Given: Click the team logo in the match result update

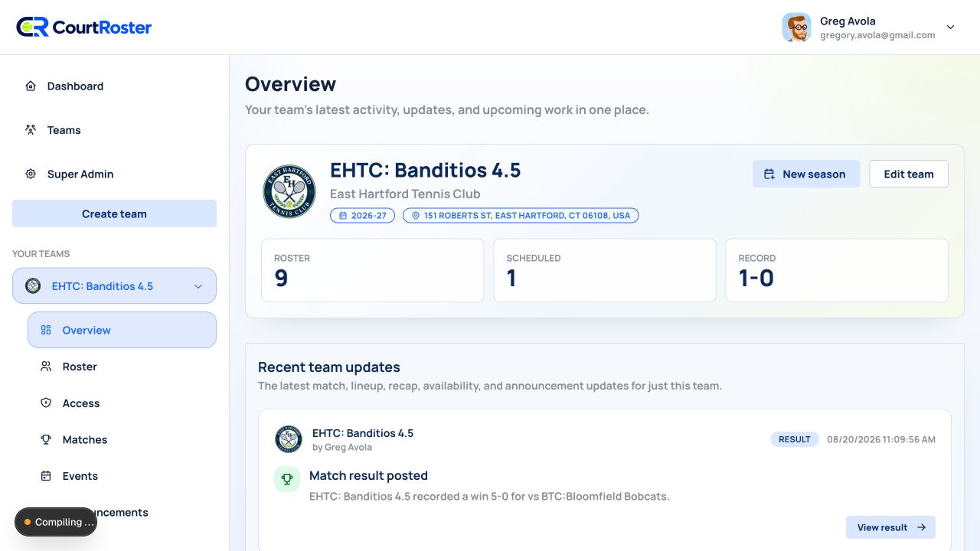Looking at the screenshot, I should click(x=289, y=439).
